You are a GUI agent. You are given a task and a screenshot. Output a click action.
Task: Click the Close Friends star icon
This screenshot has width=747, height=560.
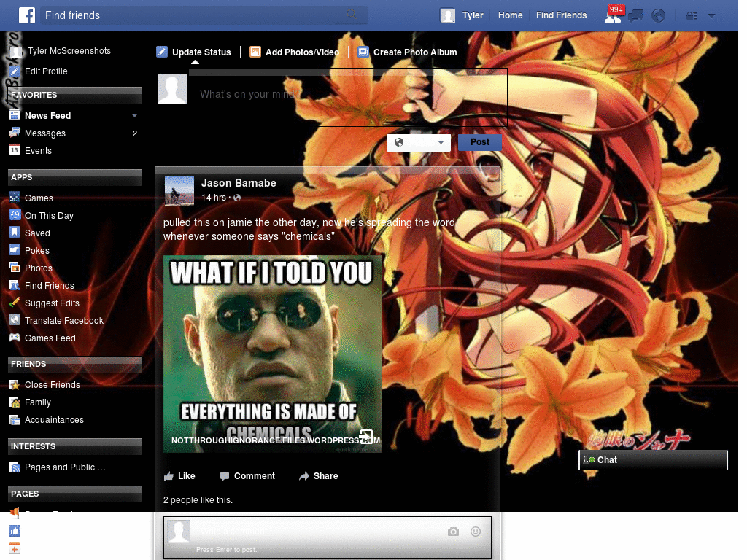tap(15, 384)
